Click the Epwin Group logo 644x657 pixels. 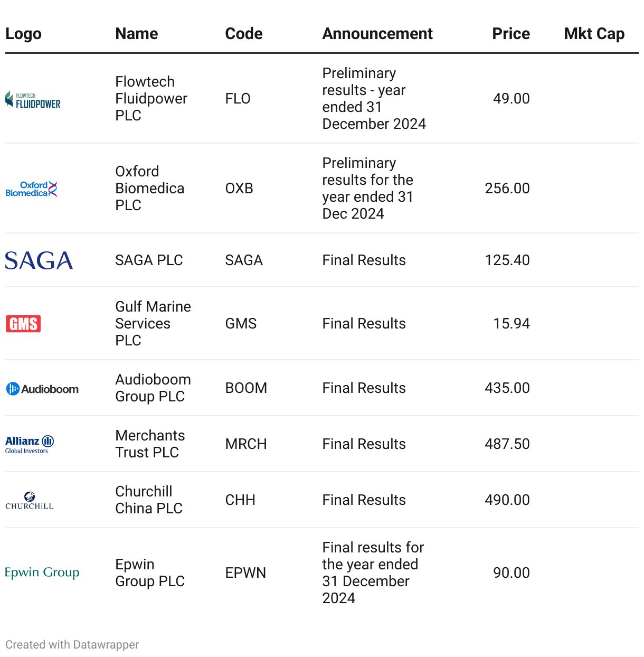pyautogui.click(x=42, y=572)
